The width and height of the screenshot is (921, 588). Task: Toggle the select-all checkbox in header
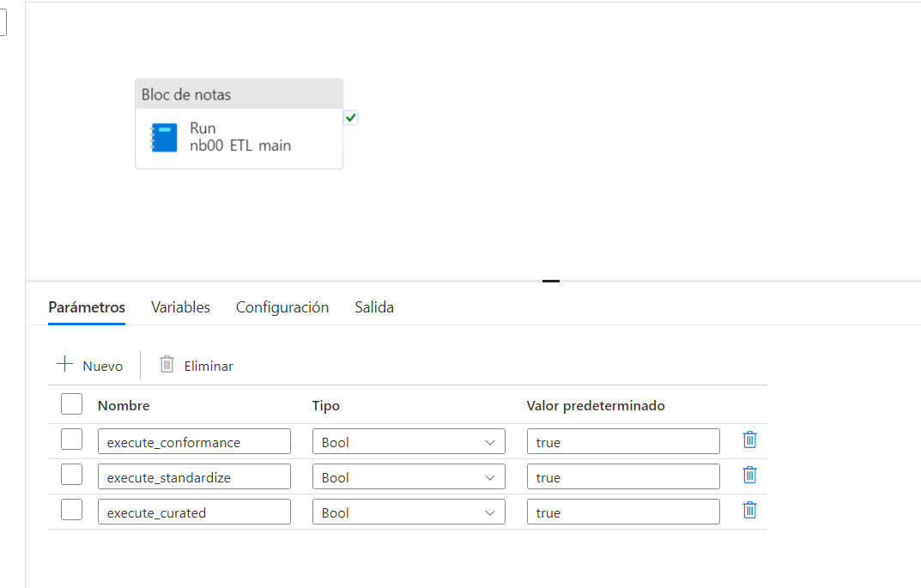pos(72,404)
